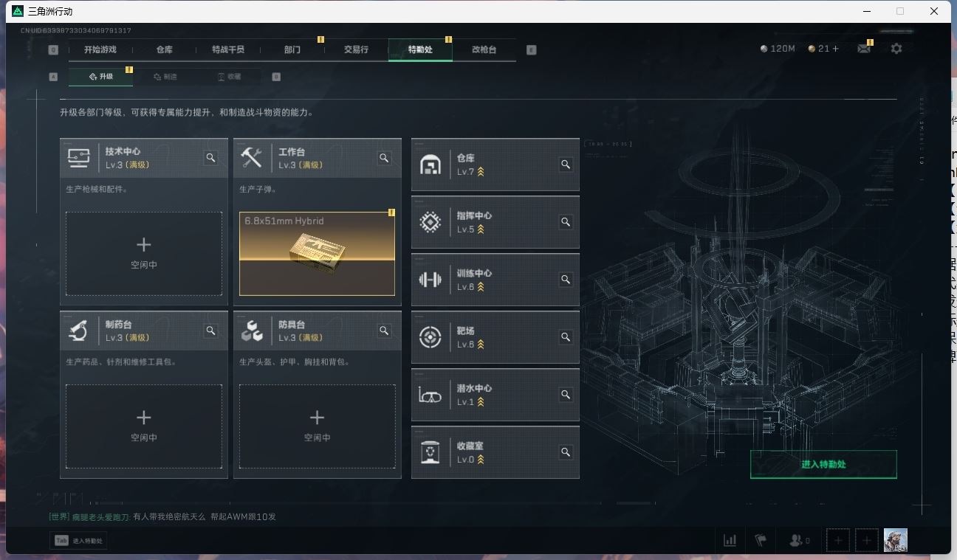Open the 潜水中心 Lv.1 upgrade row
The width and height of the screenshot is (957, 560).
[x=495, y=395]
